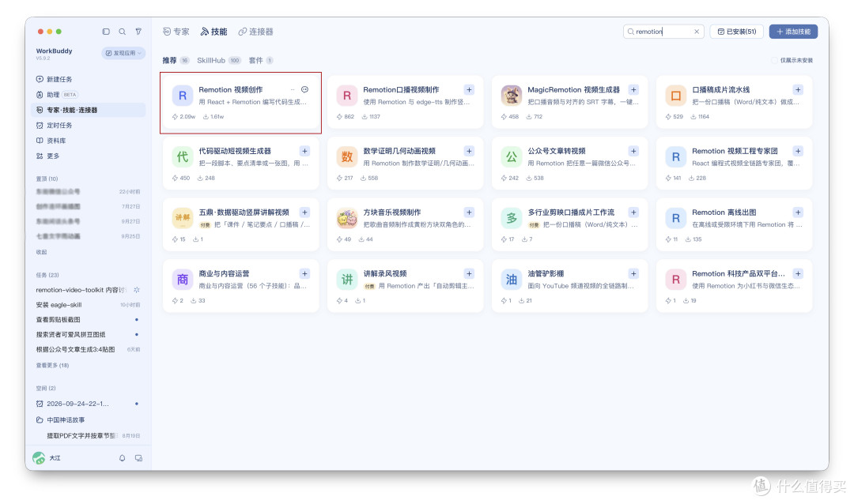Add Remotion 科技产品双平台 with plus icon
The width and height of the screenshot is (854, 504).
point(798,273)
